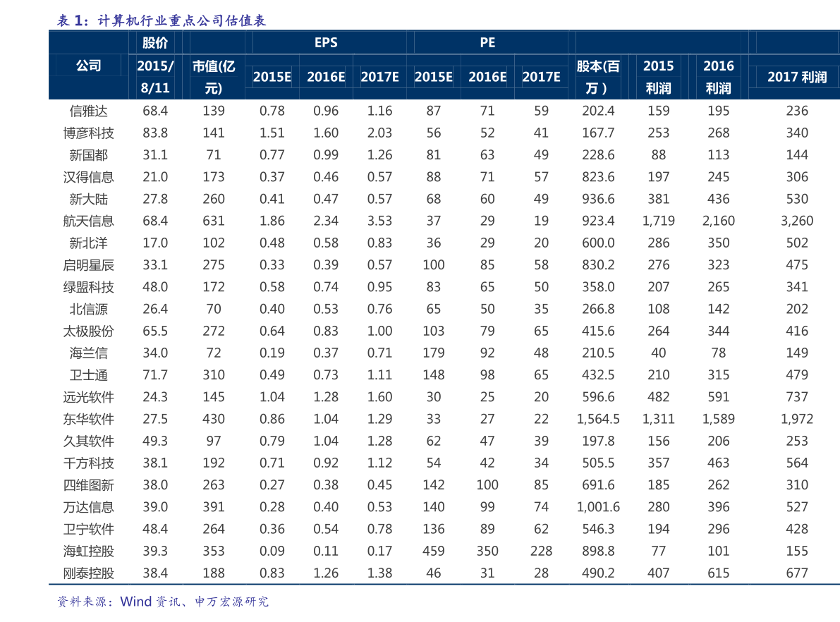This screenshot has width=840, height=622.
Task: Click 万达信息 share capital 1,001.6
Action: pos(598,507)
